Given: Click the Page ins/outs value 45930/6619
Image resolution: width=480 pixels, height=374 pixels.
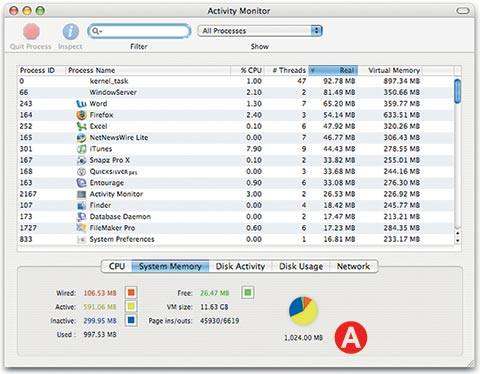Looking at the screenshot, I should pos(219,321).
